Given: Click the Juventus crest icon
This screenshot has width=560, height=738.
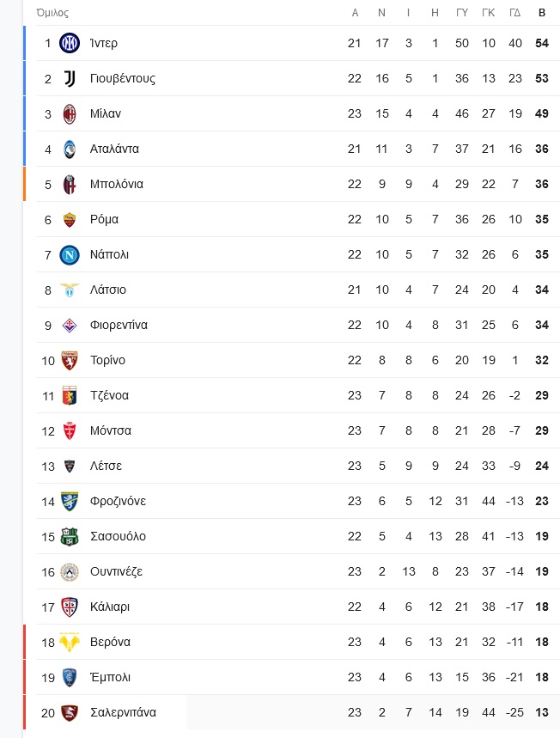Looking at the screenshot, I should click(70, 78).
